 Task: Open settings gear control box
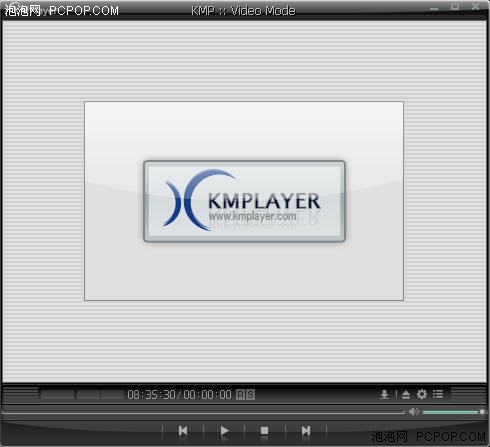(x=422, y=394)
